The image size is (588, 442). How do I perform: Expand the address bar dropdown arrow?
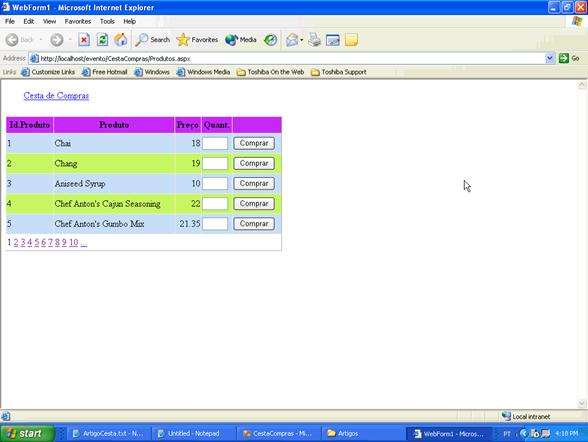[549, 58]
